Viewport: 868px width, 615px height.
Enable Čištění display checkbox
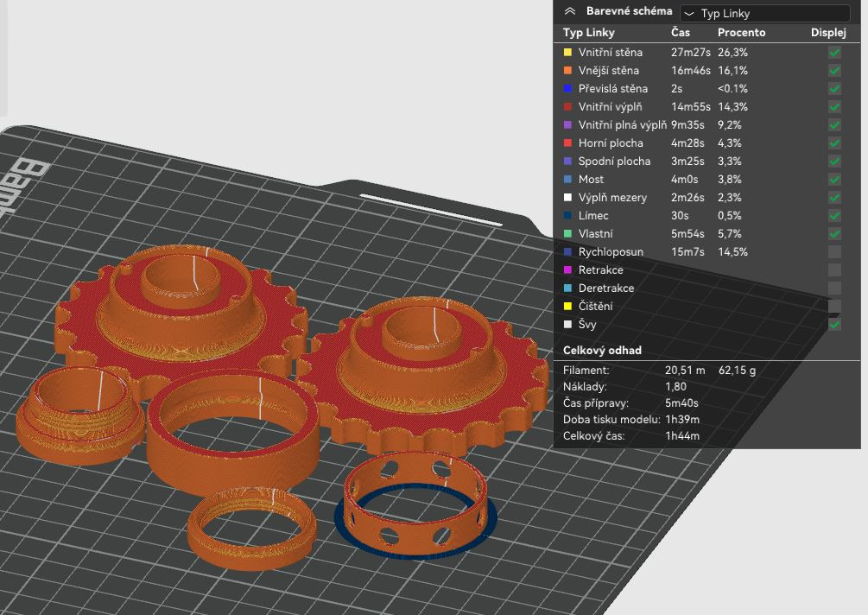click(834, 306)
